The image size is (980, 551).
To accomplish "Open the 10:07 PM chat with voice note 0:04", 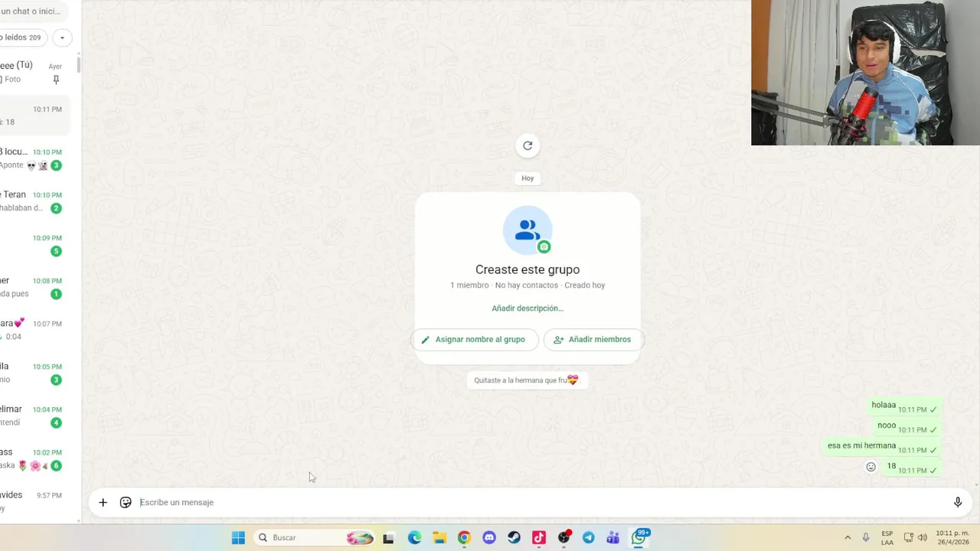I will click(x=35, y=330).
